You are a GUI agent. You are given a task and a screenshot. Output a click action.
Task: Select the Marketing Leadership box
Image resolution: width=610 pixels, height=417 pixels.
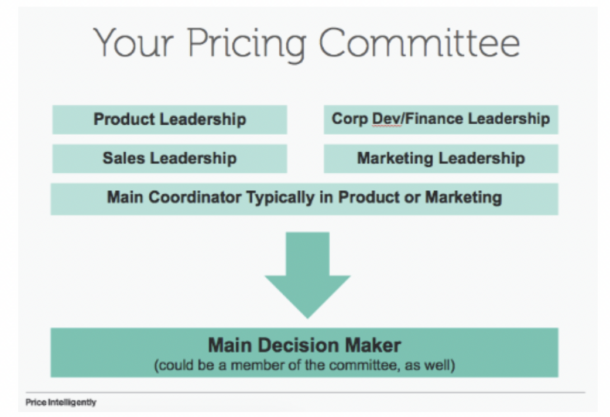441,159
